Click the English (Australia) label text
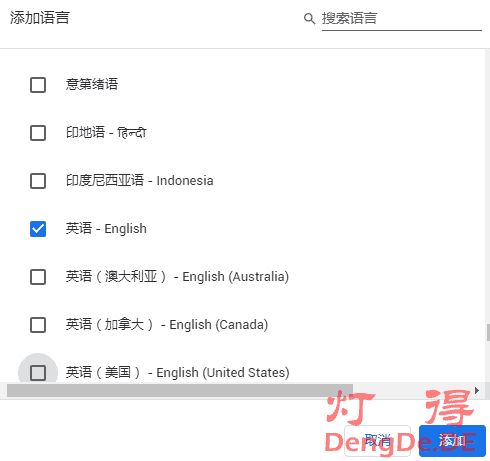 [177, 277]
